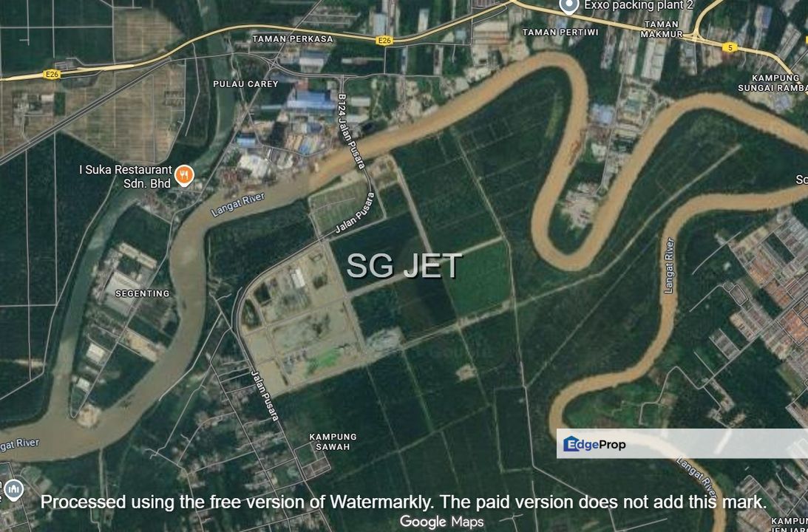Image resolution: width=808 pixels, height=532 pixels.
Task: Click the mosque pin icon at bottom left
Action: click(x=13, y=491)
